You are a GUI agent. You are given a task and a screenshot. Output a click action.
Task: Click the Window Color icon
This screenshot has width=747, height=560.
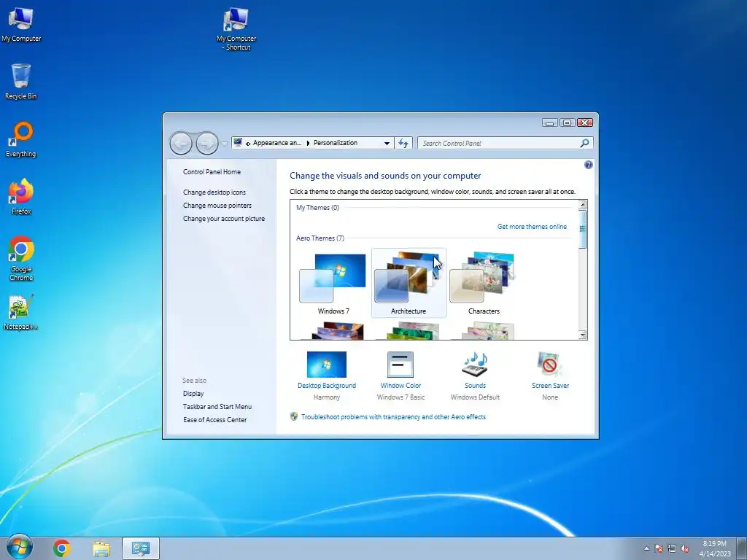[x=400, y=365]
